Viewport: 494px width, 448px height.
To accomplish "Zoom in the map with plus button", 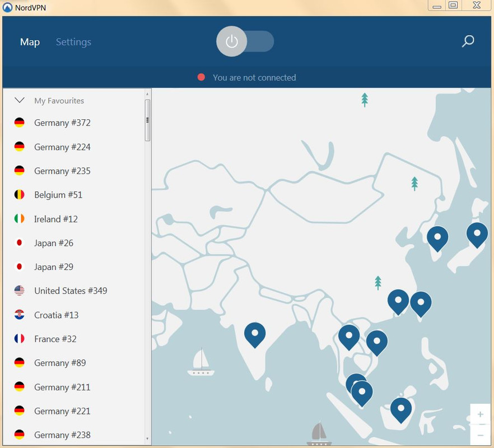I will 480,414.
